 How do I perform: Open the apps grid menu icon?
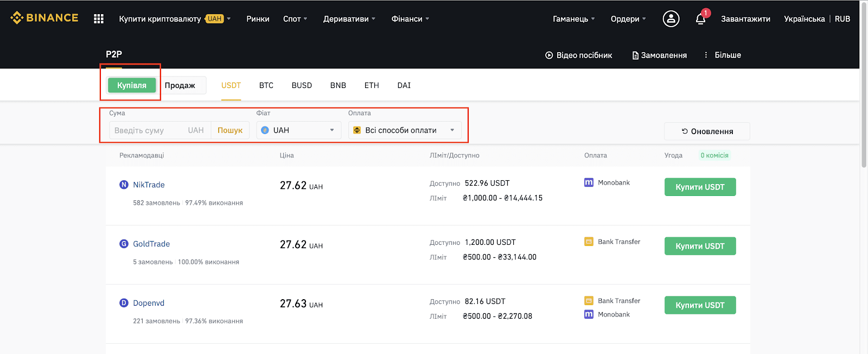98,18
